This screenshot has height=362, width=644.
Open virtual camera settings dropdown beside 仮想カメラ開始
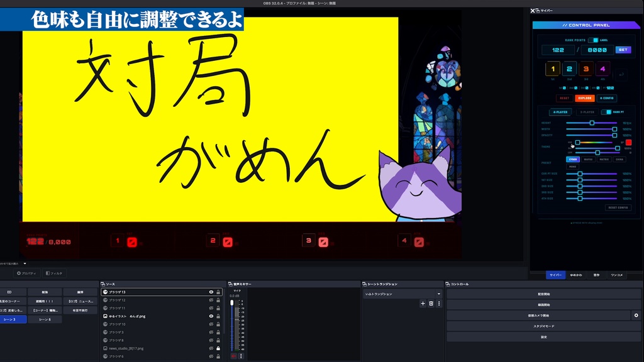pyautogui.click(x=636, y=316)
